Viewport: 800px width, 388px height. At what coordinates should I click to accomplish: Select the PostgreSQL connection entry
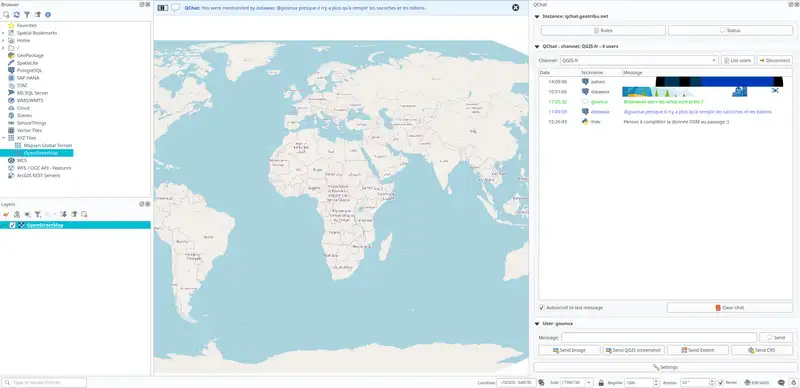29,70
